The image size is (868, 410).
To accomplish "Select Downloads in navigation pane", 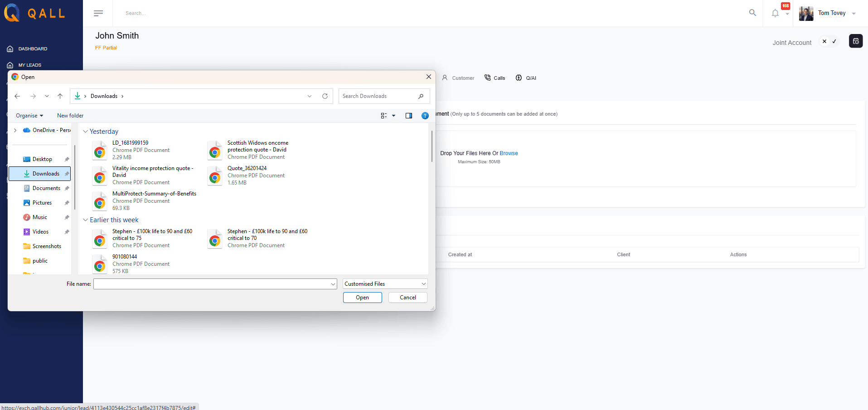I will pos(40,174).
